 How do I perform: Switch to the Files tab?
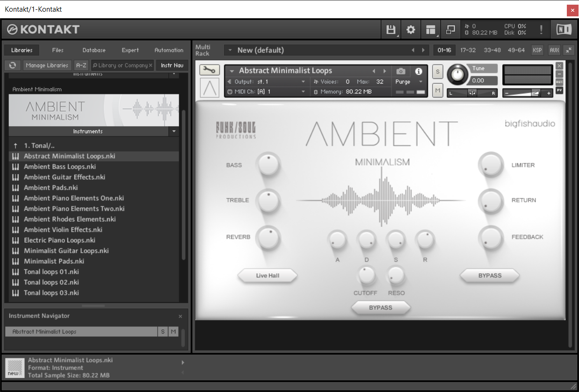coord(58,50)
